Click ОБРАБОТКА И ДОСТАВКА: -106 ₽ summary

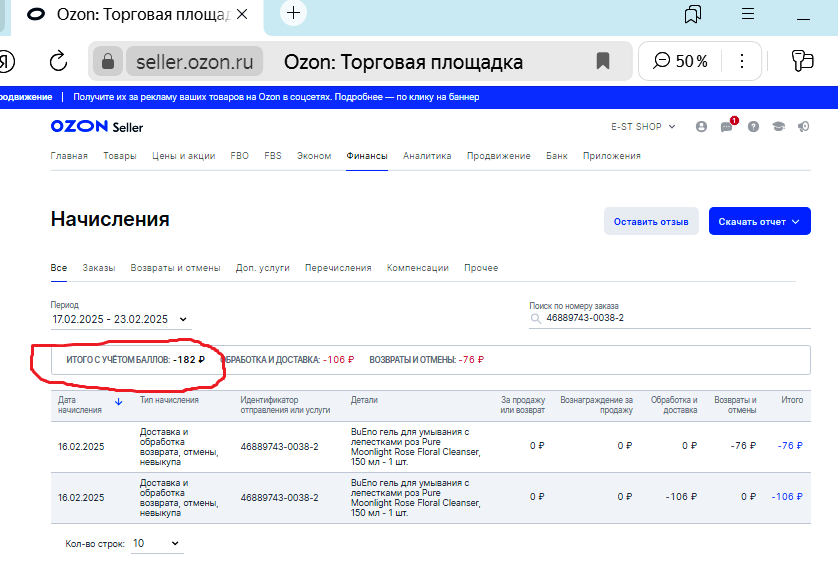point(287,360)
